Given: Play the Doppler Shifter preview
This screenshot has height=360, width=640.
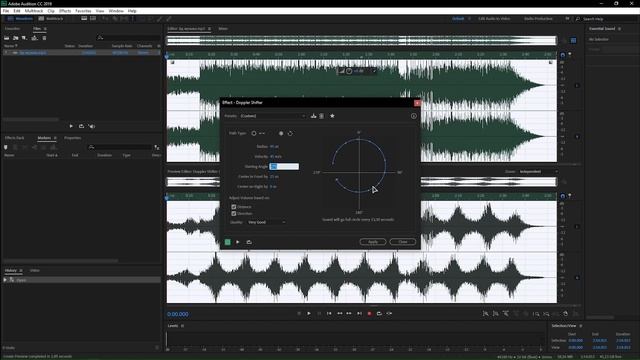Looking at the screenshot, I should click(238, 242).
